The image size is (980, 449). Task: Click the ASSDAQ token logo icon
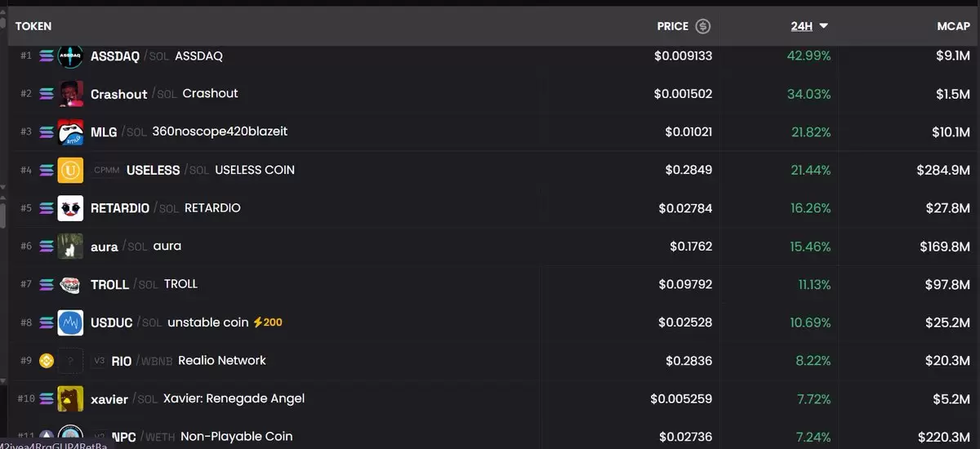70,56
